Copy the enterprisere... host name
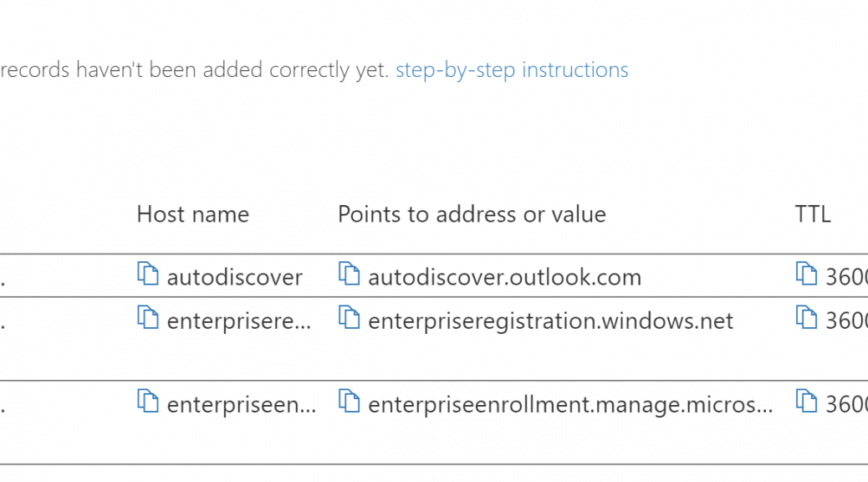 pyautogui.click(x=148, y=317)
